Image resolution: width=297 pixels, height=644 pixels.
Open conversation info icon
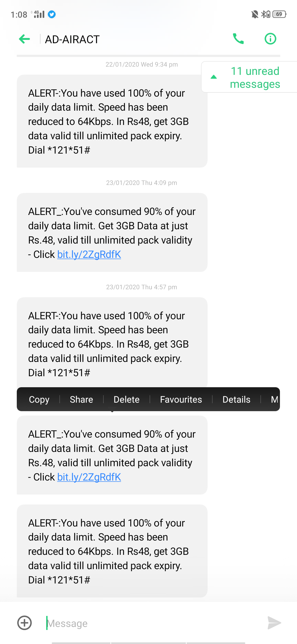[x=270, y=39]
